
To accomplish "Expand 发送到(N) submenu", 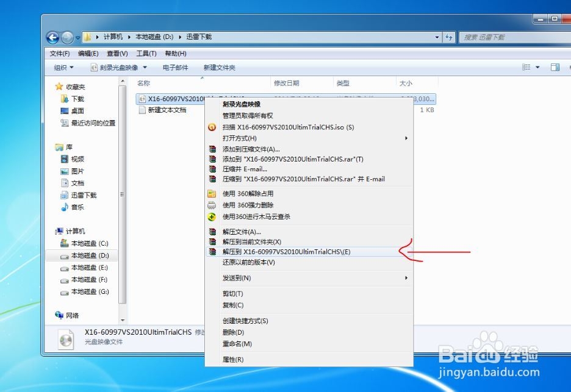I will 309,278.
